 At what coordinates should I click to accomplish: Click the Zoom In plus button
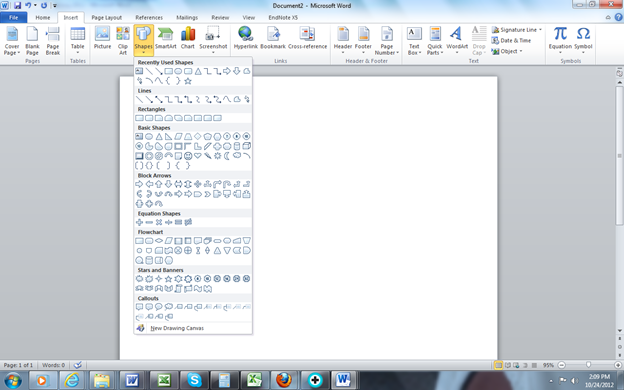[618, 365]
